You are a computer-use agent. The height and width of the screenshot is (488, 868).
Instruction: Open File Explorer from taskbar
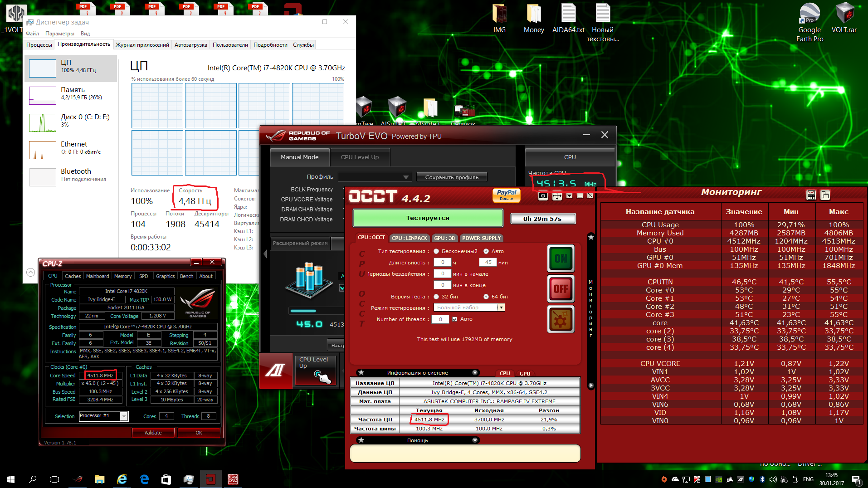click(99, 479)
